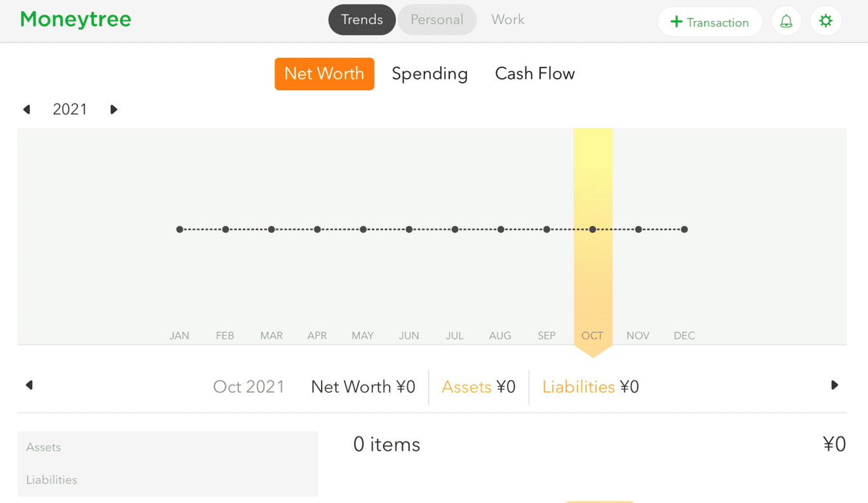This screenshot has width=868, height=503.
Task: Show the Assets breakdown
Action: point(478,387)
